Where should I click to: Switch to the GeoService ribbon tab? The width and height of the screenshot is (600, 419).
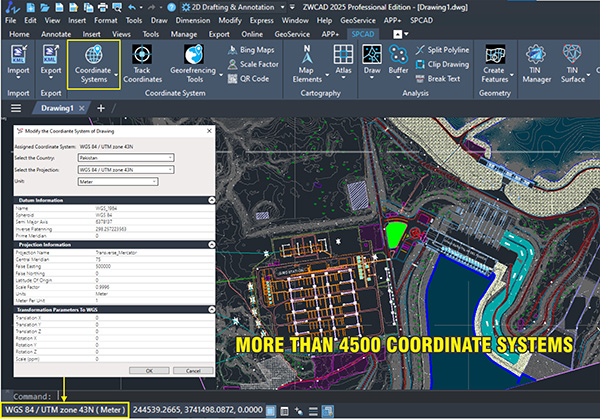click(291, 33)
